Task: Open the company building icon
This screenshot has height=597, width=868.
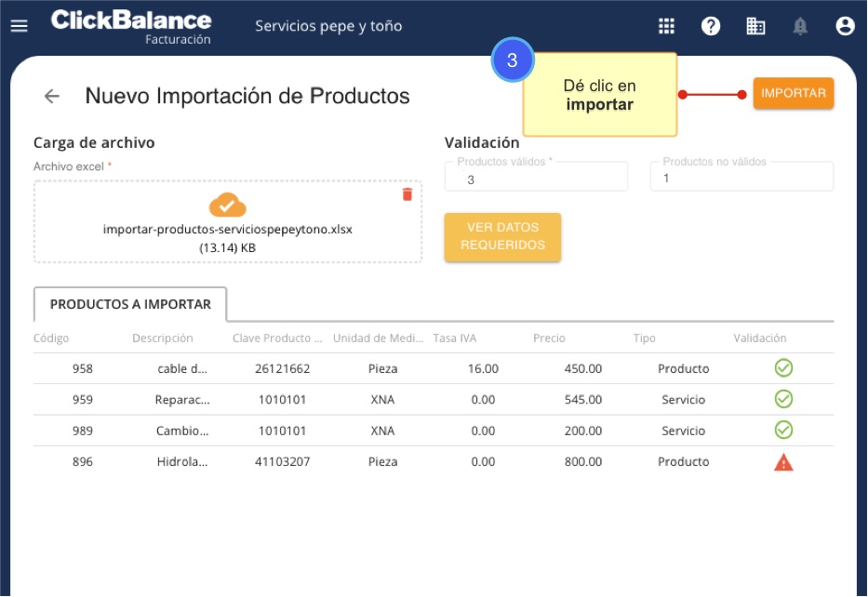Action: (x=755, y=26)
